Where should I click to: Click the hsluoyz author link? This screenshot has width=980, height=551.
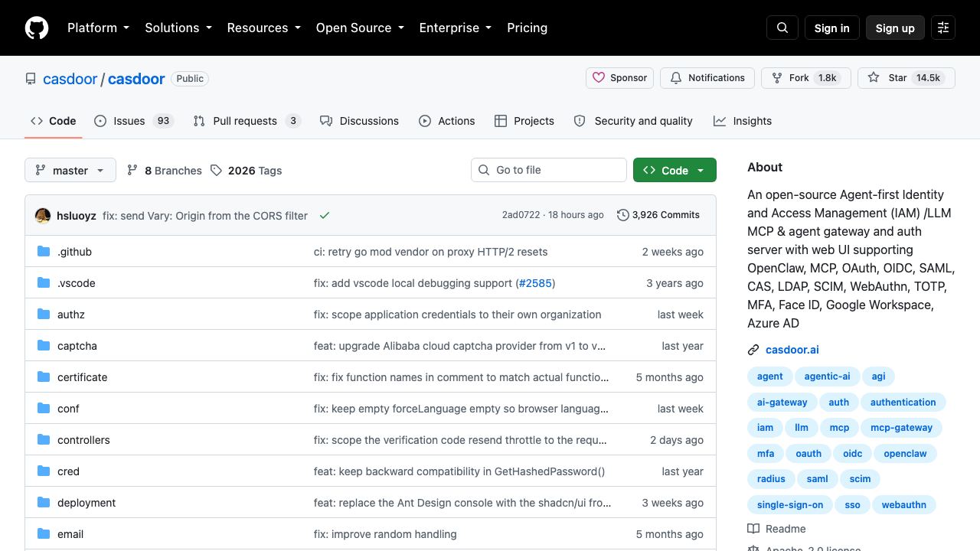pyautogui.click(x=77, y=216)
